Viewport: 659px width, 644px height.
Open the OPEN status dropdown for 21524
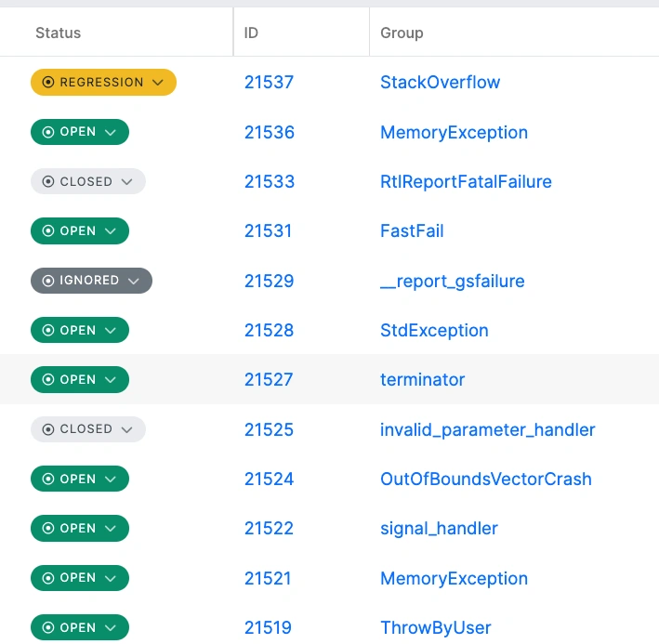coord(80,479)
